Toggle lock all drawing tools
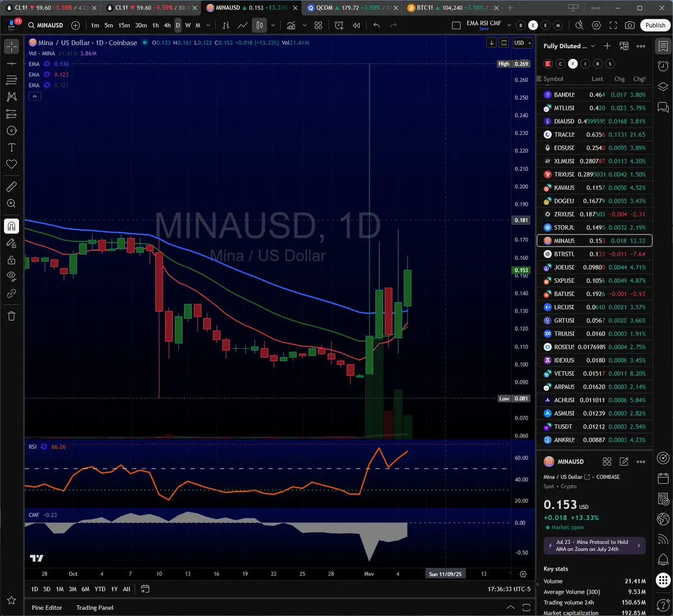 (11, 260)
